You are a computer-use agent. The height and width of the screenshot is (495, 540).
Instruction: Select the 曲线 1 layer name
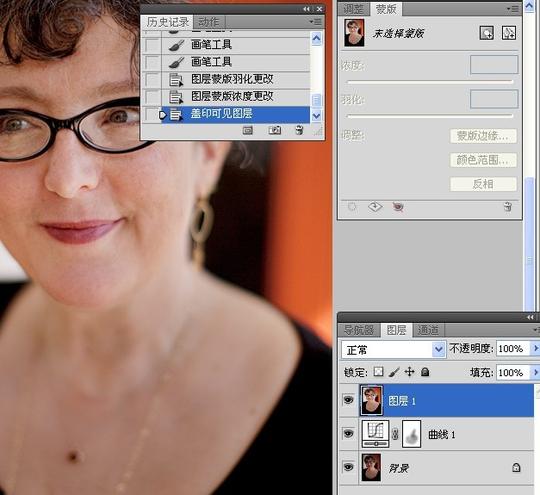pyautogui.click(x=442, y=435)
